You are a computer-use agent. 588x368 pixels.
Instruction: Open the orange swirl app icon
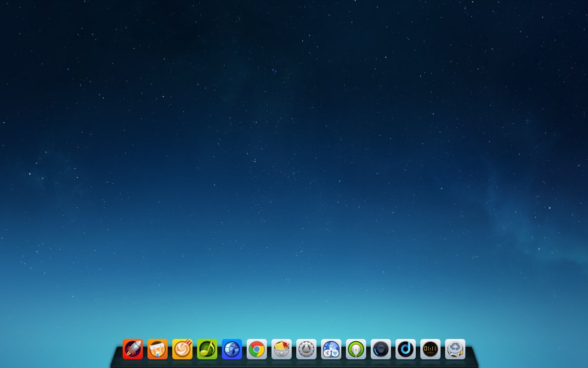pyautogui.click(x=182, y=349)
